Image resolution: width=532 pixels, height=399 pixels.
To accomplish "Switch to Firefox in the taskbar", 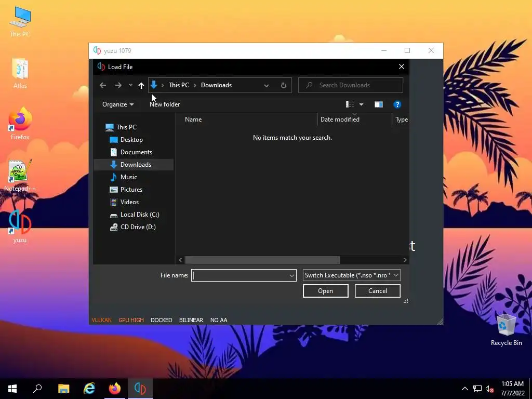I will click(x=115, y=389).
